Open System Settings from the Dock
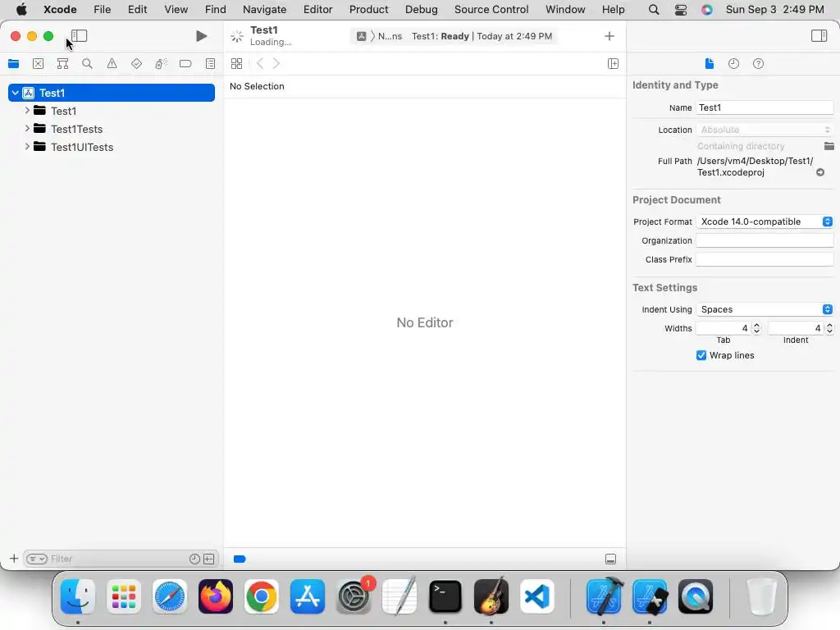This screenshot has height=630, width=840. 354,596
